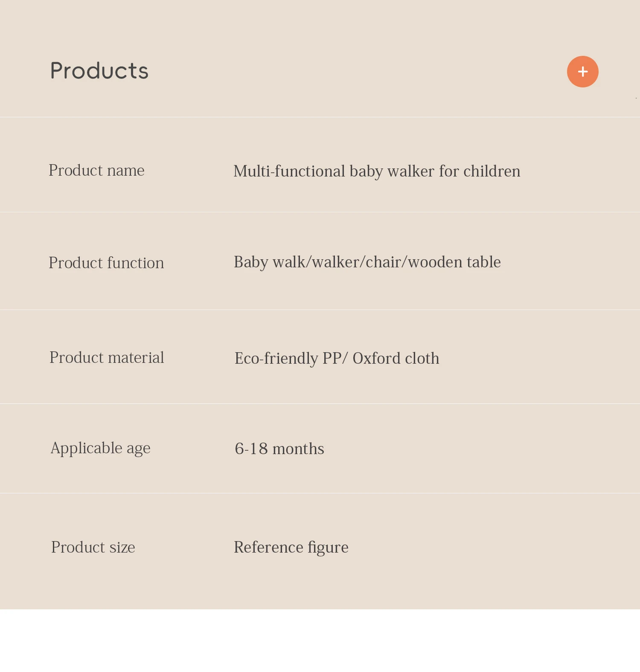
Task: Click 'Baby walk' in product function value
Action: [269, 262]
